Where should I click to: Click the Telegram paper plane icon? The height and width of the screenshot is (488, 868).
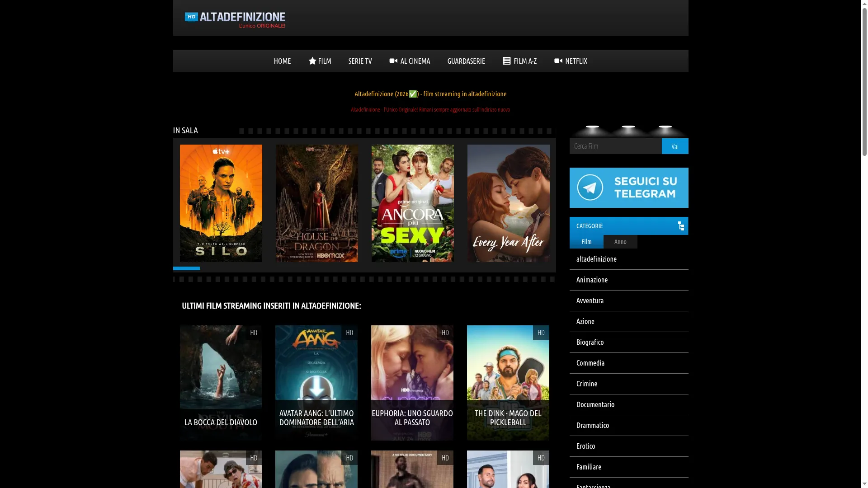(590, 188)
